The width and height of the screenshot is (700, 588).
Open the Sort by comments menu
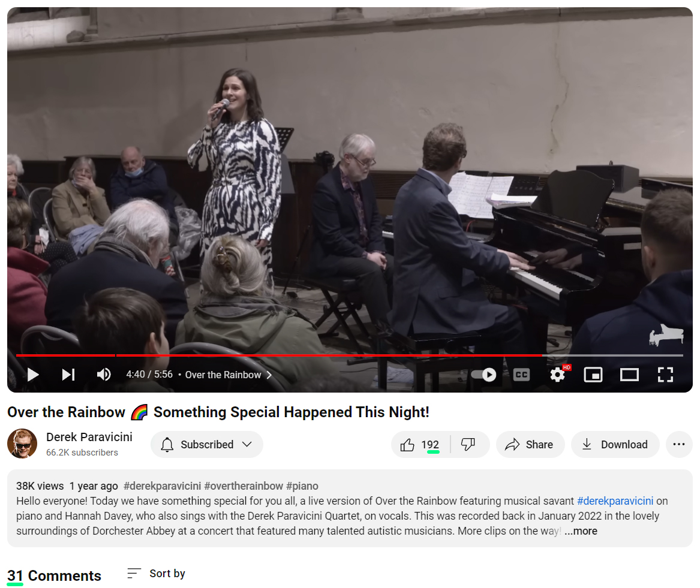[156, 573]
